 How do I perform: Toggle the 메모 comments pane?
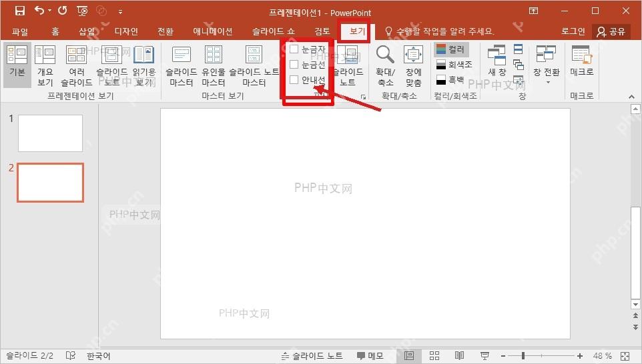[370, 356]
